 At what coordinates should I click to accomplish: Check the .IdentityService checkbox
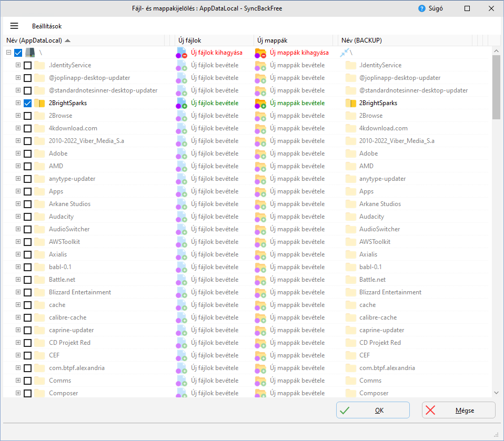tap(28, 65)
